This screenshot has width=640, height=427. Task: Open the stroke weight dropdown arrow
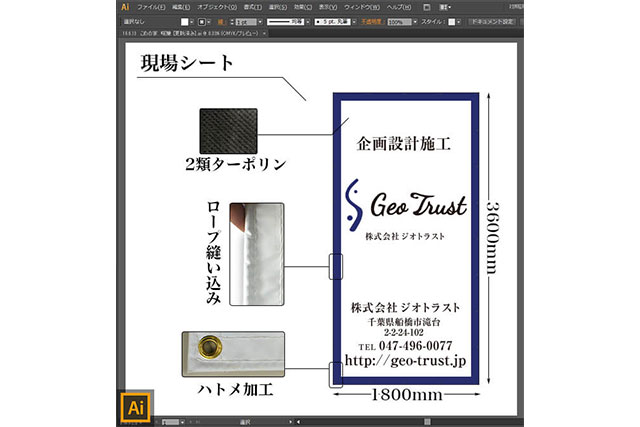point(260,22)
